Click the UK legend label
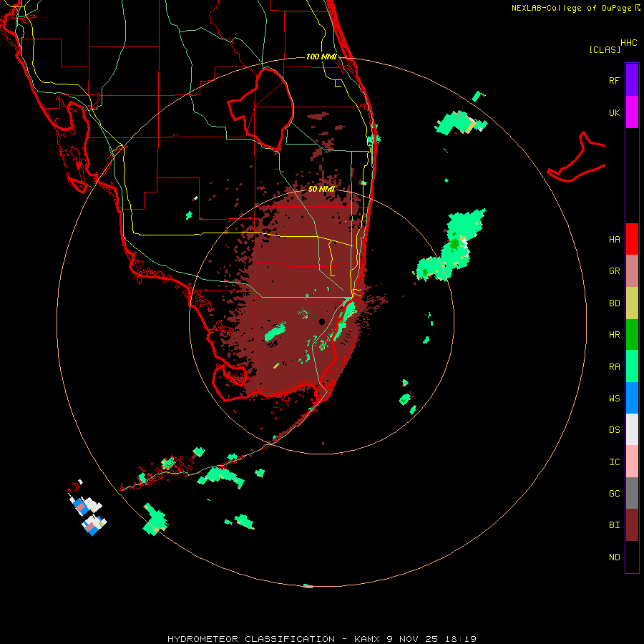This screenshot has width=644, height=644. (614, 112)
